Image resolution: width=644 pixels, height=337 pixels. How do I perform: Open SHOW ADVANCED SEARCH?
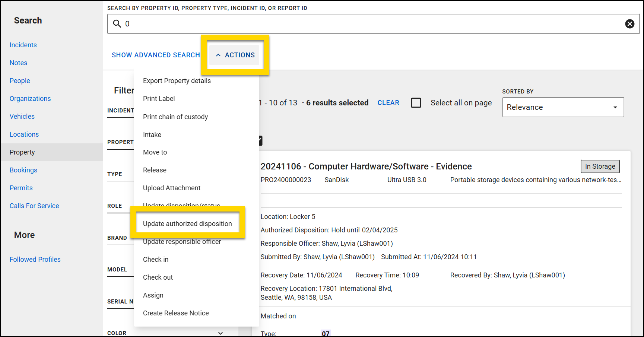pyautogui.click(x=156, y=55)
